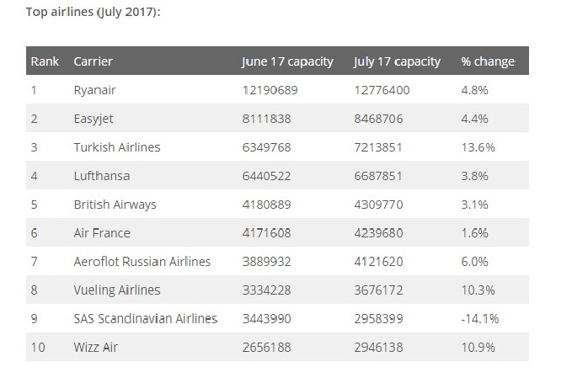The height and width of the screenshot is (367, 588).
Task: Click the June 17 capacity header
Action: (286, 61)
